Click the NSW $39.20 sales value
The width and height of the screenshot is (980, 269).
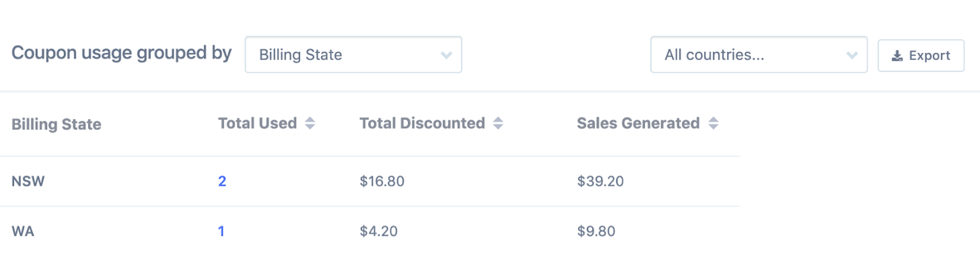click(x=599, y=181)
